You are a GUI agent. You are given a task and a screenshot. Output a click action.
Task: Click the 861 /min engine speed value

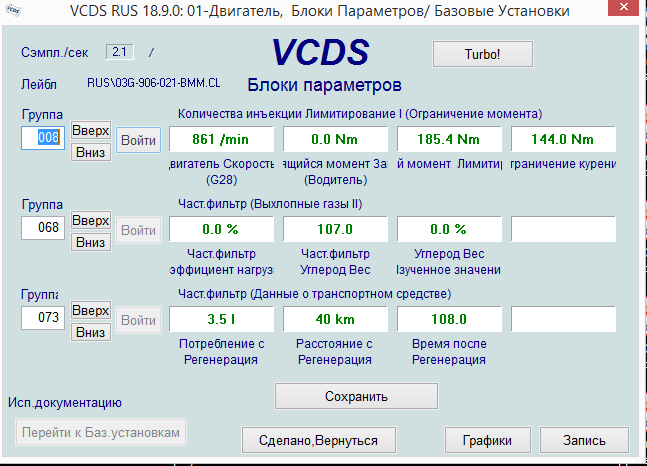[218, 139]
